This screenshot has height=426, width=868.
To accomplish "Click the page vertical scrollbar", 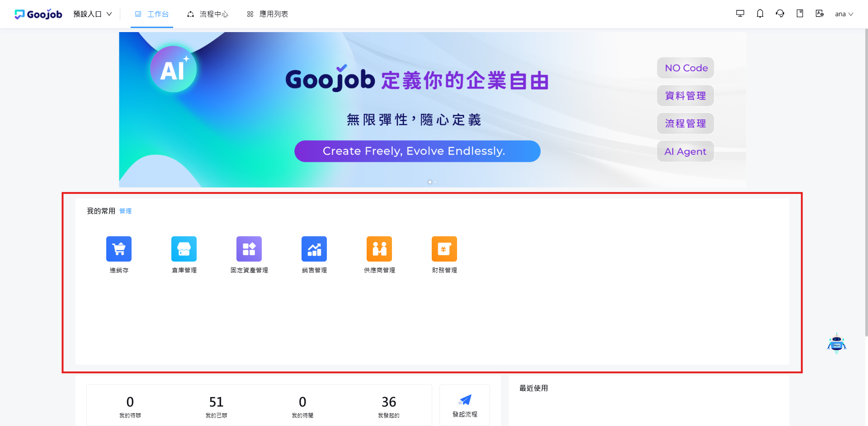I will coord(866,183).
